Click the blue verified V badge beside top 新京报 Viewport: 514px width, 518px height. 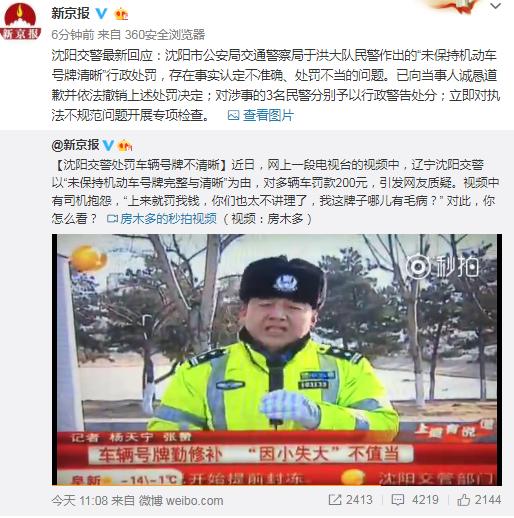pos(101,13)
